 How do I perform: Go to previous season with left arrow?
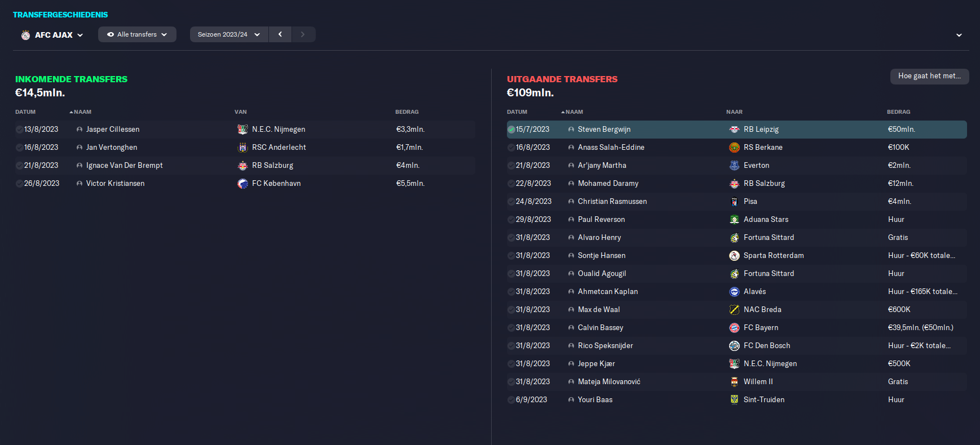280,34
